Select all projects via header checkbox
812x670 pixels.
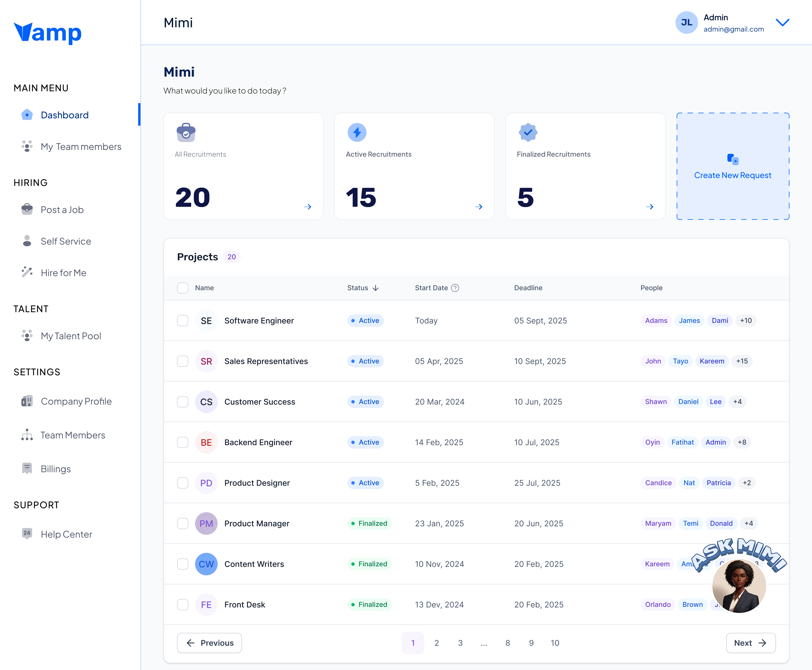coord(183,288)
